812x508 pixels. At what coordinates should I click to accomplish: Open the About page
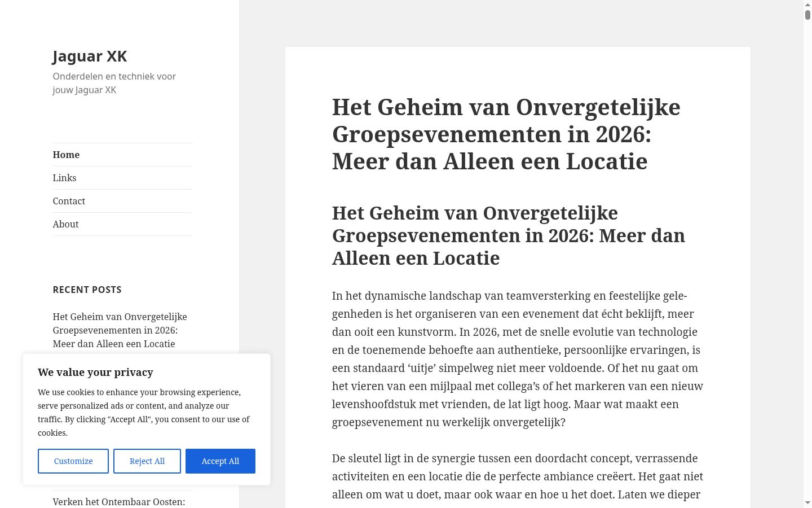(x=65, y=224)
